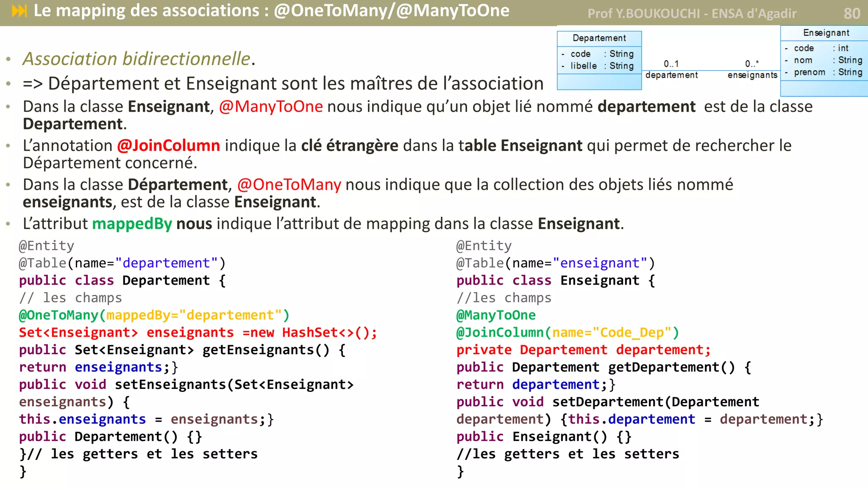This screenshot has height=488, width=868.
Task: Click the green 'mappedBy' word in the last bullet
Action: click(x=132, y=224)
